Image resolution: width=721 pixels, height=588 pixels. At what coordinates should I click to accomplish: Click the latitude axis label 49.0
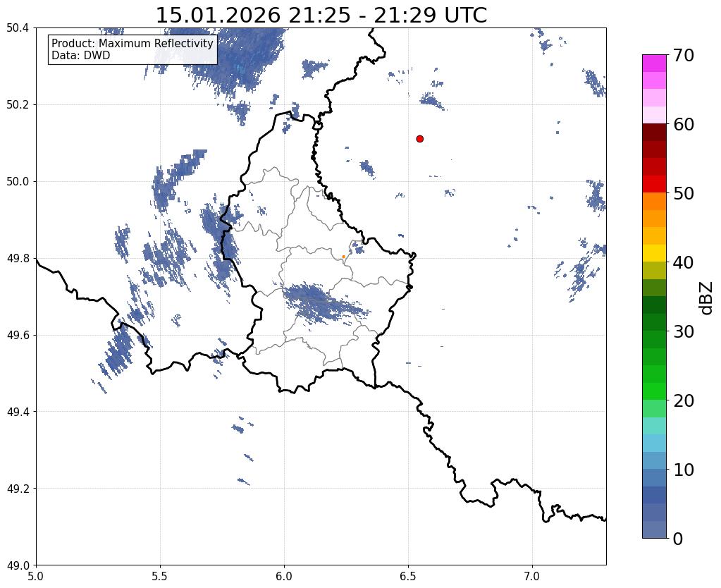[x=18, y=565]
